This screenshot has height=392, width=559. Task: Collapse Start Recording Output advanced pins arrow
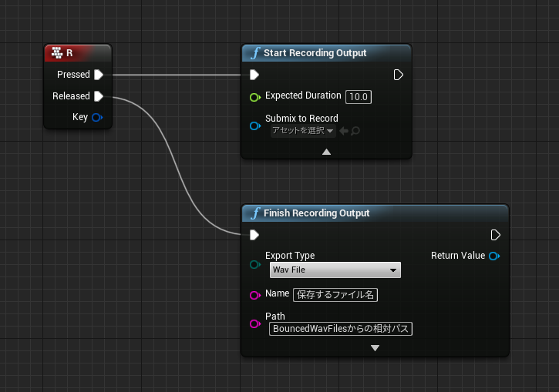pyautogui.click(x=326, y=152)
